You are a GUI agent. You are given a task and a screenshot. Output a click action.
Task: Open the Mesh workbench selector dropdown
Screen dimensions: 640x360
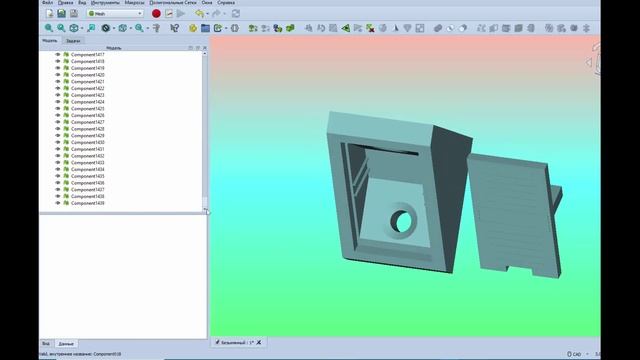tap(115, 13)
